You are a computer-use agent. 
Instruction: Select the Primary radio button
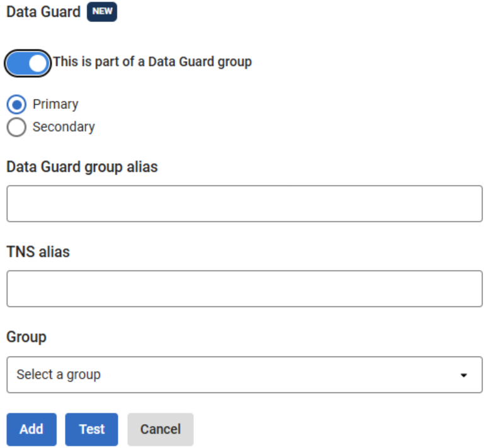16,105
